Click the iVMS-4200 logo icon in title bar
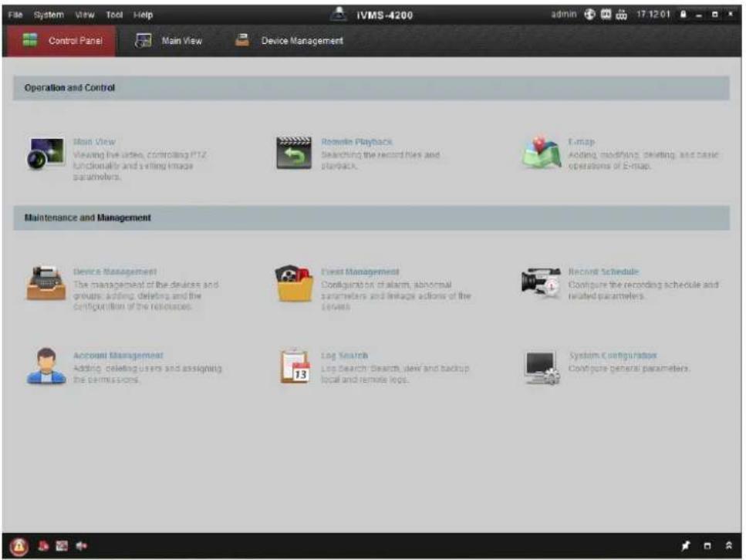Viewport: 746px width, 560px height. click(x=338, y=14)
